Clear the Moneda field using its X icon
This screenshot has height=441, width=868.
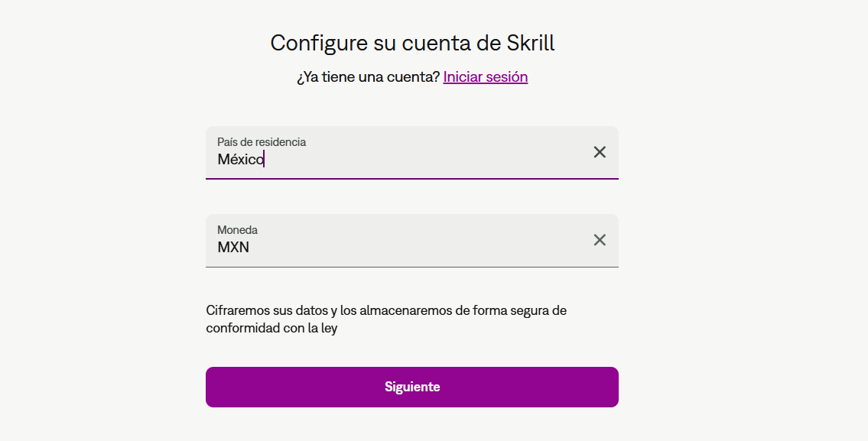[600, 240]
